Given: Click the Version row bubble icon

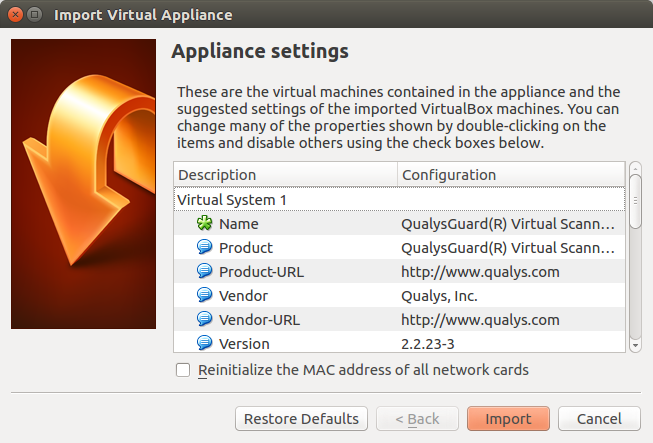Looking at the screenshot, I should (x=204, y=343).
